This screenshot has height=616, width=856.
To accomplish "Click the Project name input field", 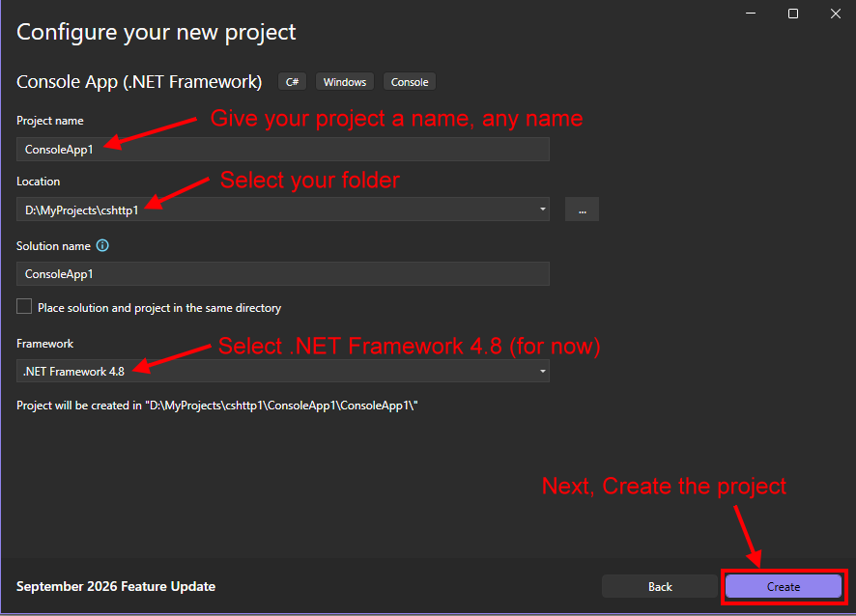I will tap(283, 150).
